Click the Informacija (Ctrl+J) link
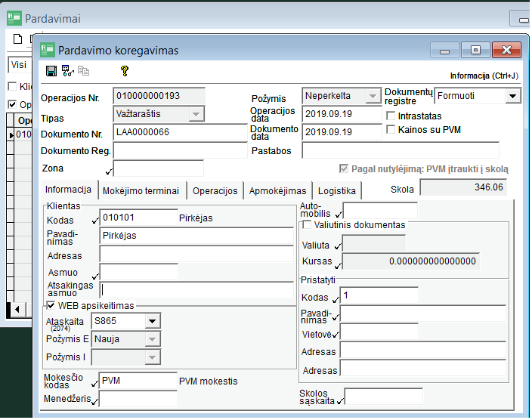This screenshot has width=532, height=420. tap(484, 76)
